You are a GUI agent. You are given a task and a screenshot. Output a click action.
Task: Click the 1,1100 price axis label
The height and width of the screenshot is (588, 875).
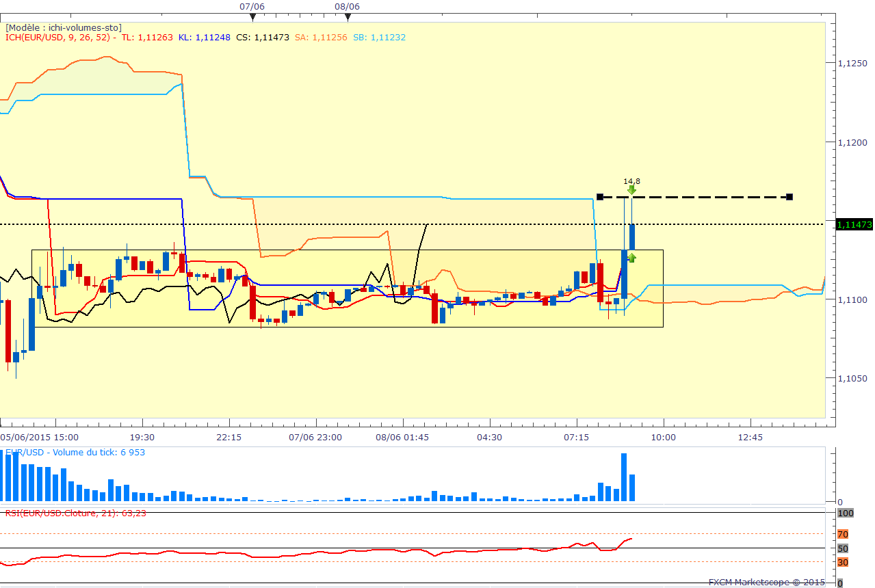(853, 299)
